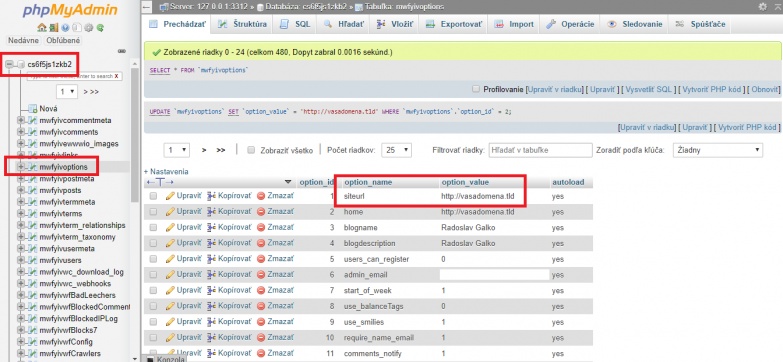Screen dimensions: 783x362
Task: Tick the checkbox for start_of_week row
Action: coord(153,290)
